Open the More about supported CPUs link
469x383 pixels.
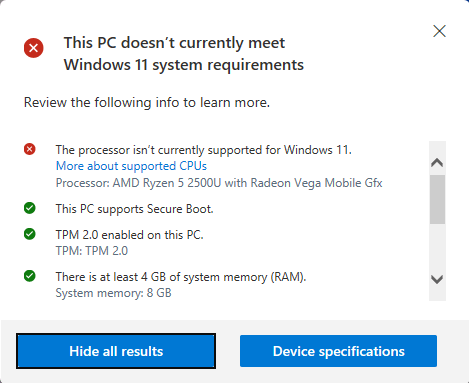point(131,166)
